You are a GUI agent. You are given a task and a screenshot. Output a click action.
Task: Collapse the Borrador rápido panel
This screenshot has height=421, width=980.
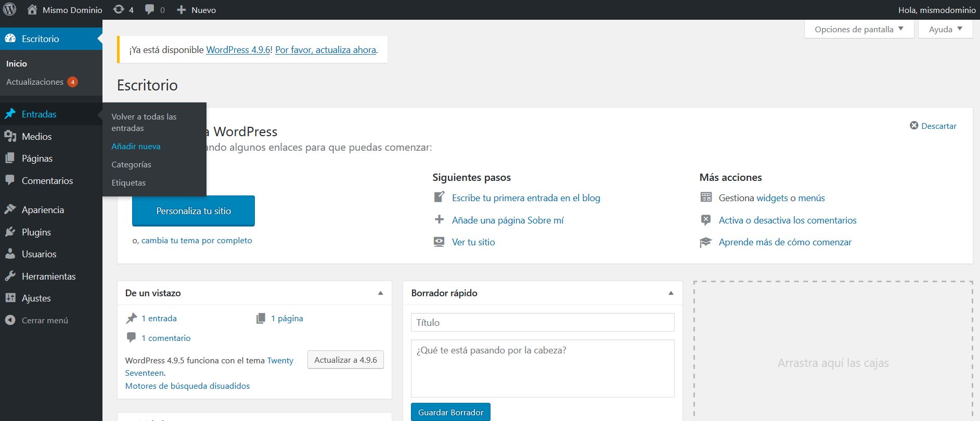[671, 293]
